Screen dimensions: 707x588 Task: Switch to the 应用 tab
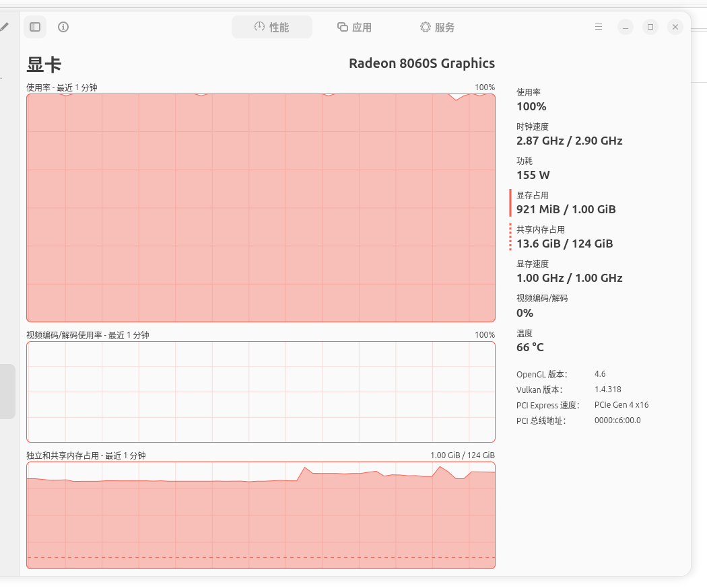[x=354, y=27]
